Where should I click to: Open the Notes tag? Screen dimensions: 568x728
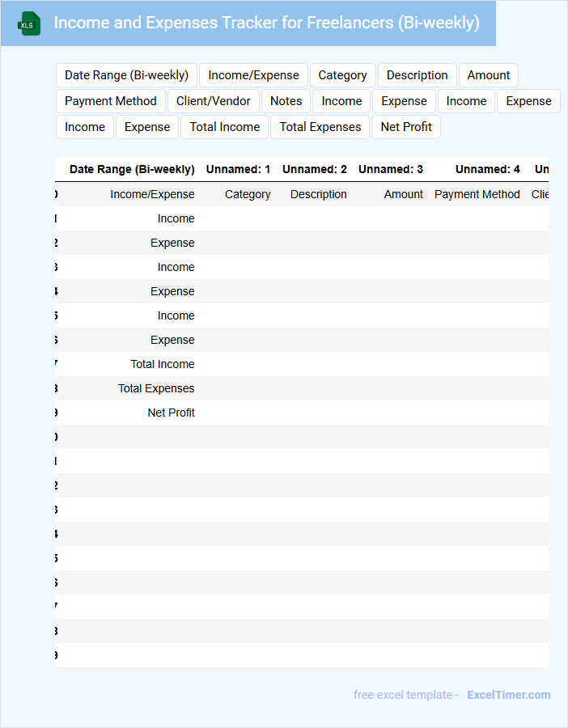286,101
